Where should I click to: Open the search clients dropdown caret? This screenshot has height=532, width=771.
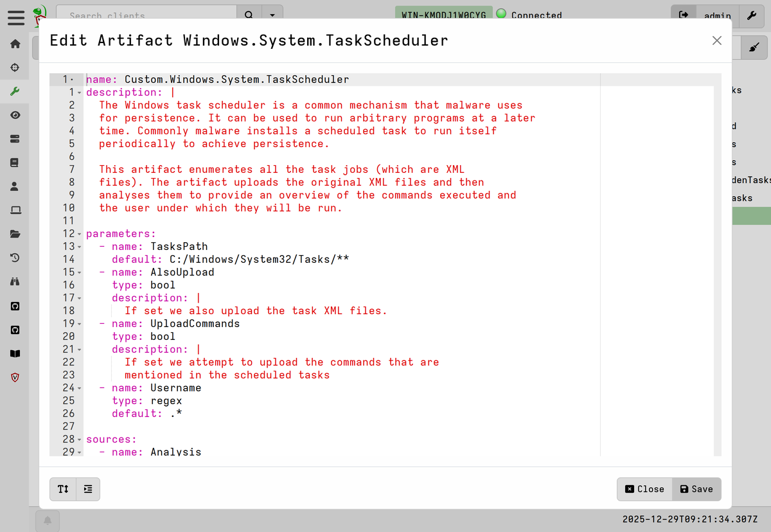(x=273, y=15)
